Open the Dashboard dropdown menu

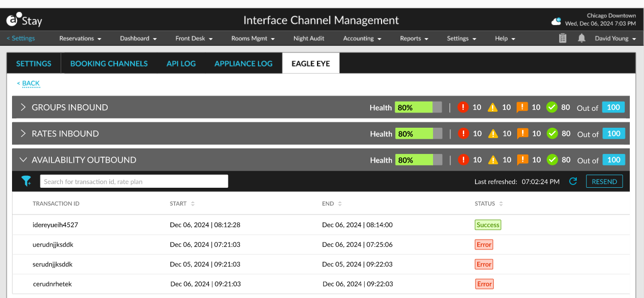click(x=138, y=39)
